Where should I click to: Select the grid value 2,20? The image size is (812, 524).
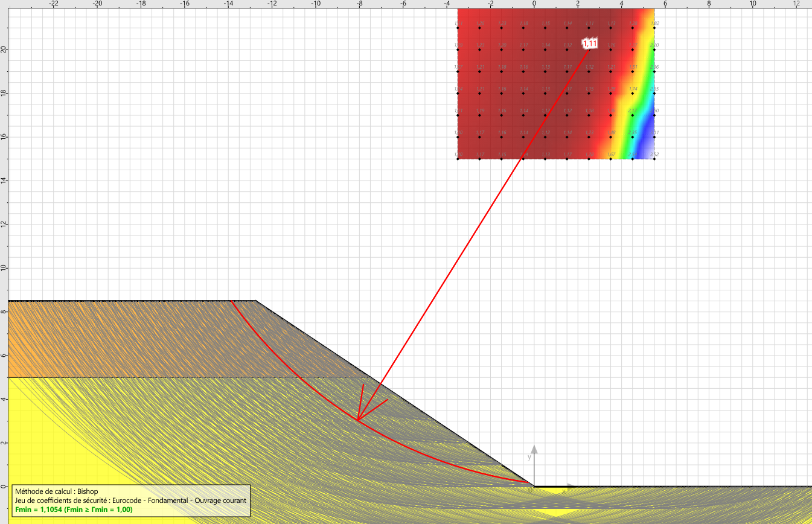[655, 45]
